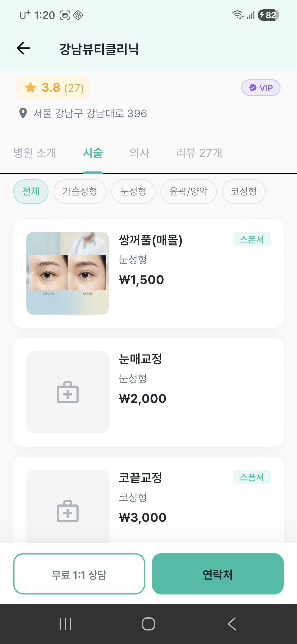
Task: Tap 눈매교정 placeholder medical kit icon
Action: point(68,392)
